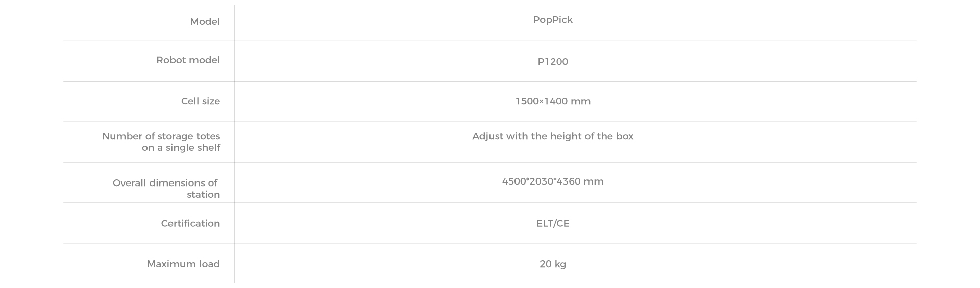Image resolution: width=980 pixels, height=288 pixels.
Task: Click the Cell size label
Action: coord(201,101)
